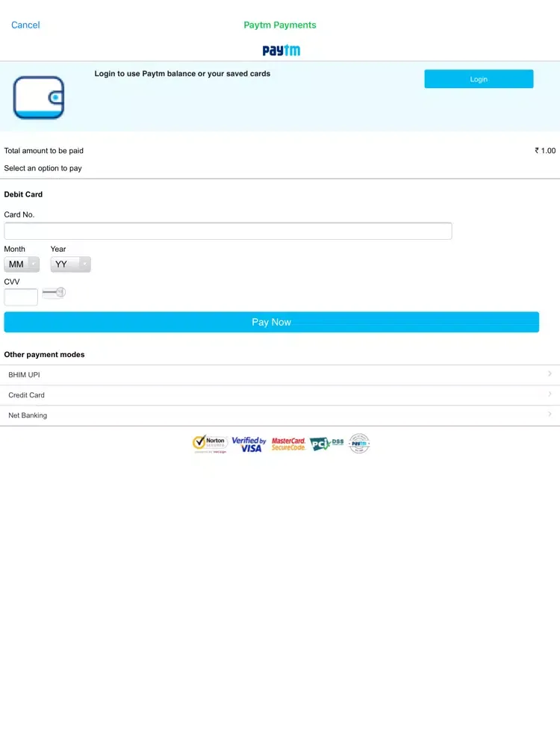
Task: Expand Credit Card chevron arrow
Action: [x=550, y=394]
